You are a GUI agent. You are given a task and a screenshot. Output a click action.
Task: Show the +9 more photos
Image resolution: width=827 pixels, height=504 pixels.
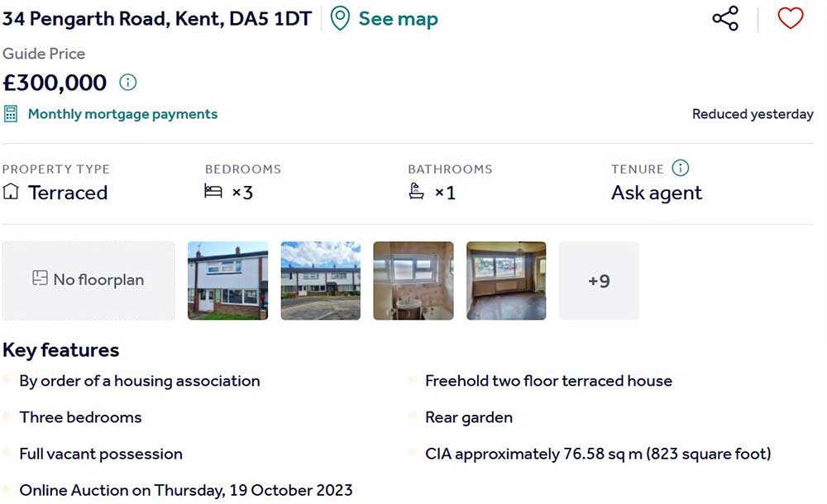coord(599,280)
